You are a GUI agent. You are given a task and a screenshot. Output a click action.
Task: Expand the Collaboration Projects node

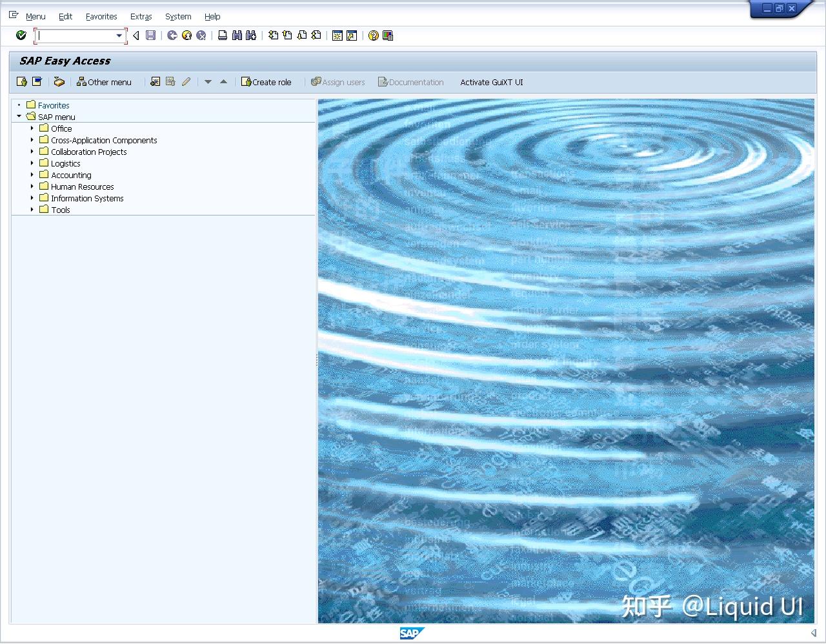(x=32, y=152)
